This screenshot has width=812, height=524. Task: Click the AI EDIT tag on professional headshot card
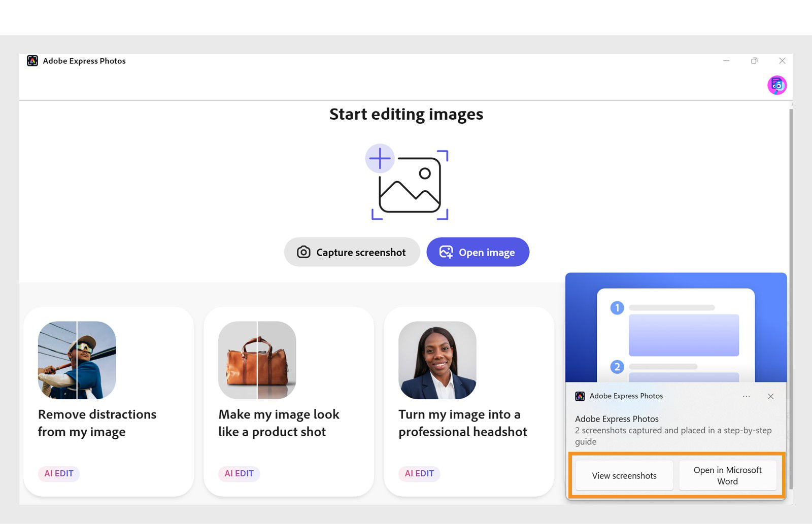[419, 473]
